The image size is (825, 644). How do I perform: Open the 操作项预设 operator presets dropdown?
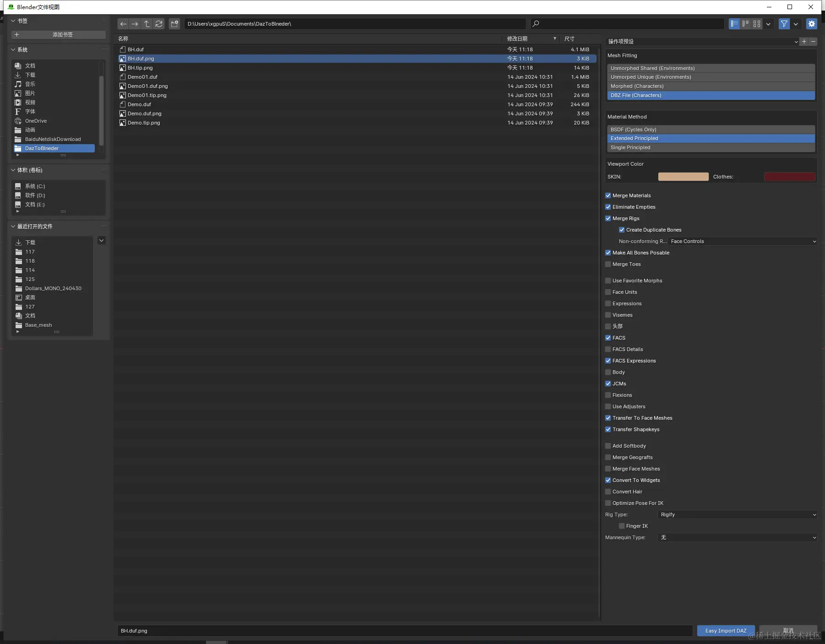coord(702,42)
